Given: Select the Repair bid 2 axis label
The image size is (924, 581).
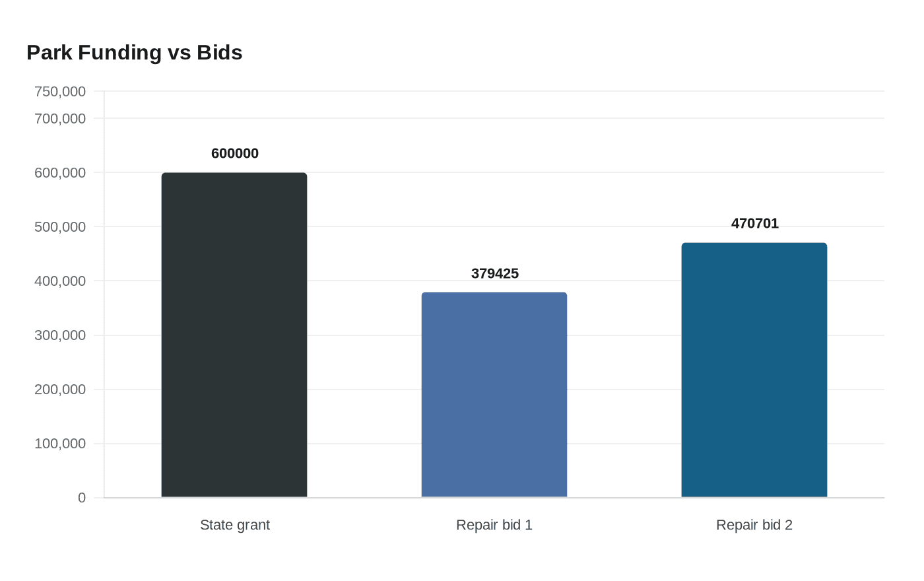Looking at the screenshot, I should coord(754,526).
